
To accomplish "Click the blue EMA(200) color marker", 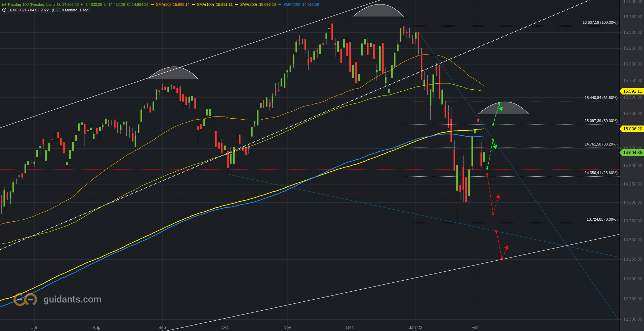I will click(280, 5).
